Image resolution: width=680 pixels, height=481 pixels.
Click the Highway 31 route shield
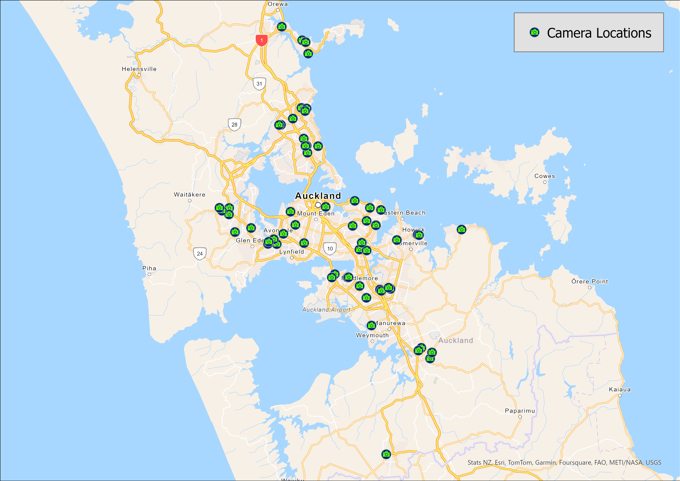258,84
